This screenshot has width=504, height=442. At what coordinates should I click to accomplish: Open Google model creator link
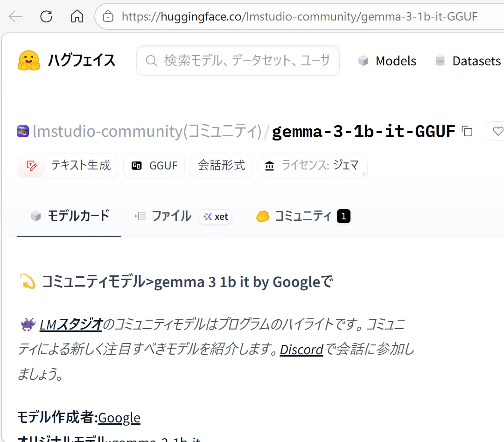119,418
